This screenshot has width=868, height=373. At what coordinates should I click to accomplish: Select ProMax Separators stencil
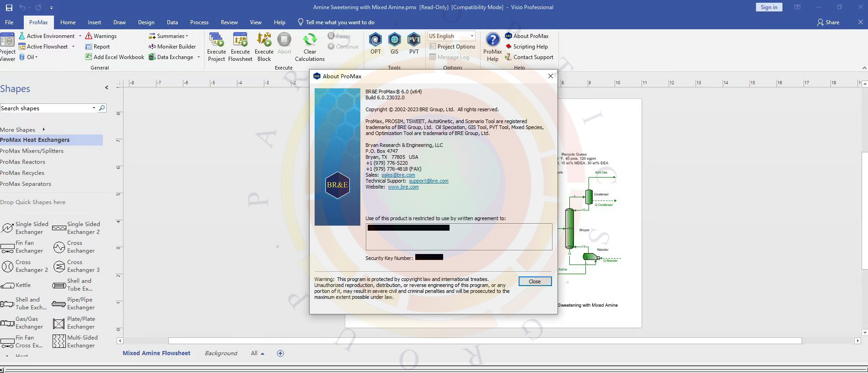coord(26,184)
